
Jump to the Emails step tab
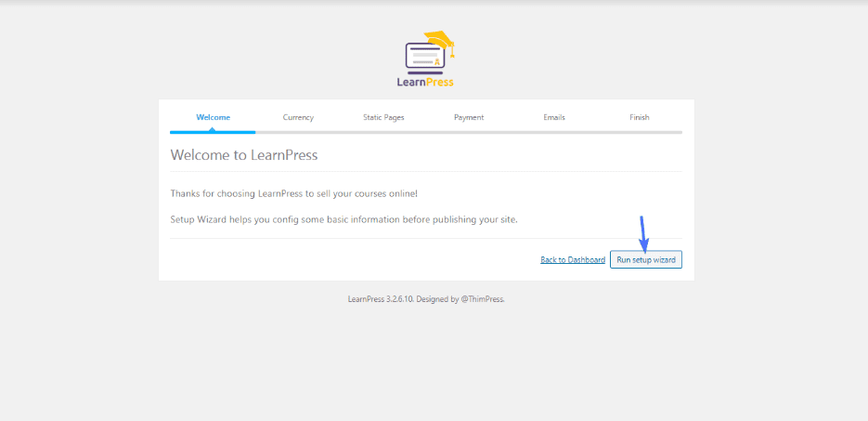click(x=554, y=117)
